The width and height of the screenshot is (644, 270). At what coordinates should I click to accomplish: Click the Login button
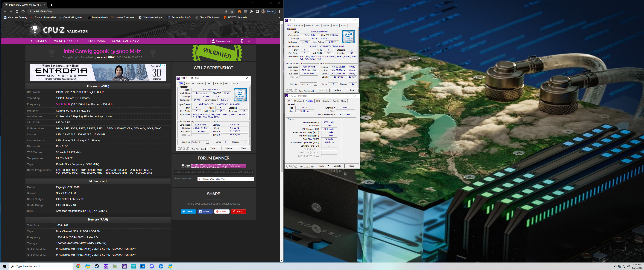[245, 41]
